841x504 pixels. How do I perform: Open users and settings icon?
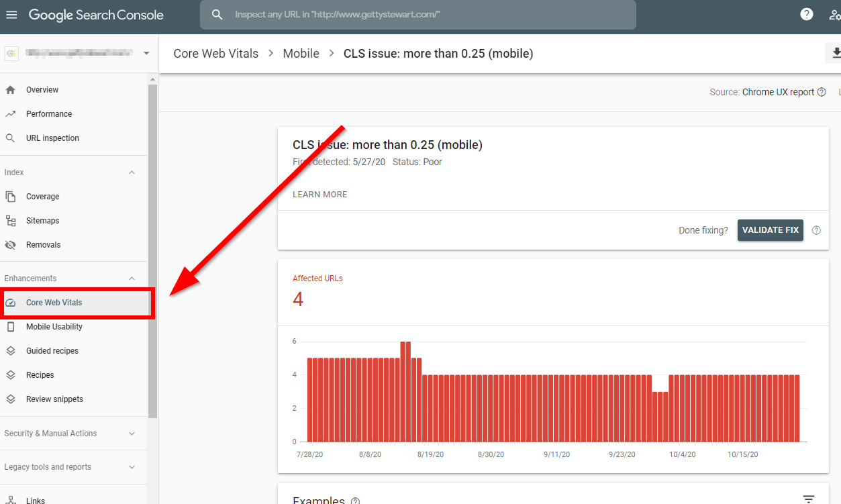tap(835, 15)
